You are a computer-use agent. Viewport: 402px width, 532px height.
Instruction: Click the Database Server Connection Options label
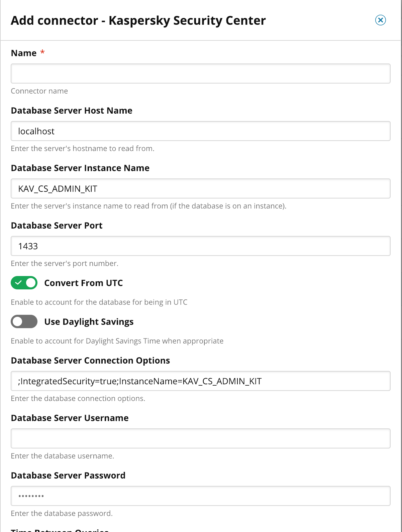(91, 361)
